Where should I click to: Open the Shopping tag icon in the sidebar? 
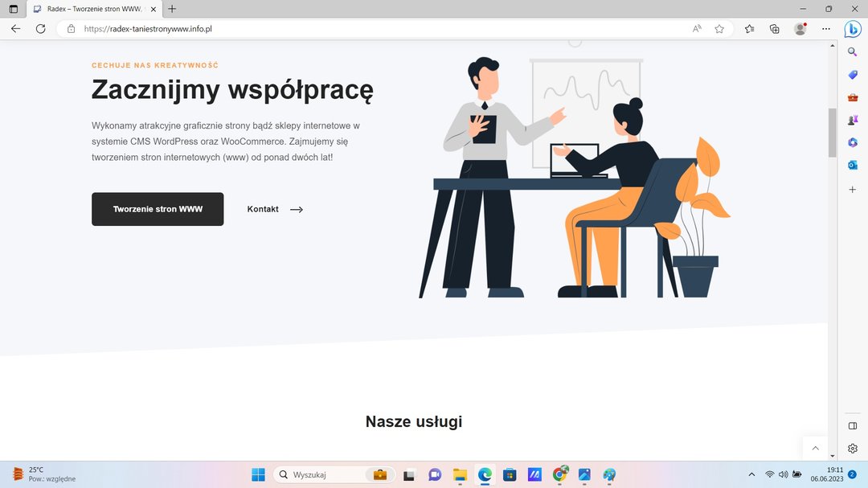point(853,75)
